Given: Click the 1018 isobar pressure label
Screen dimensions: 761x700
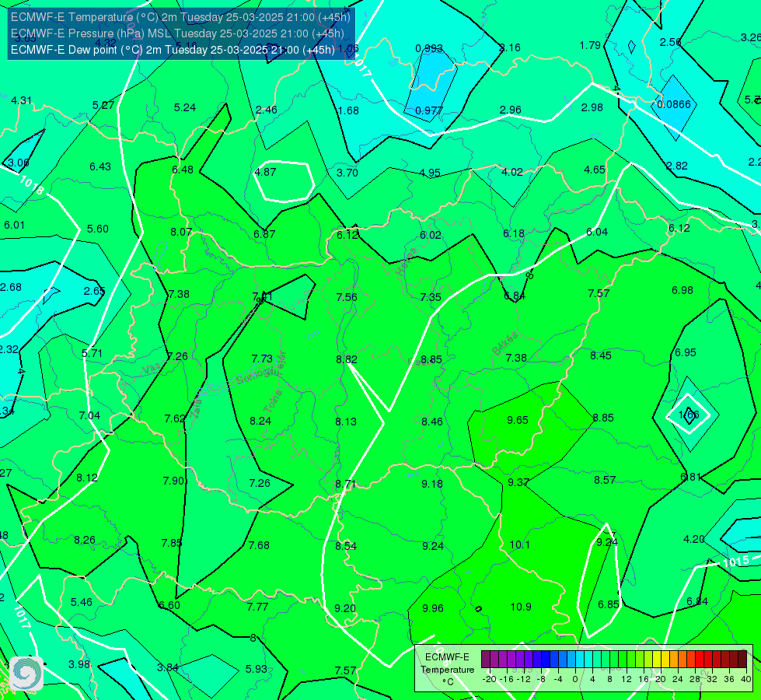Looking at the screenshot, I should click(x=32, y=185).
